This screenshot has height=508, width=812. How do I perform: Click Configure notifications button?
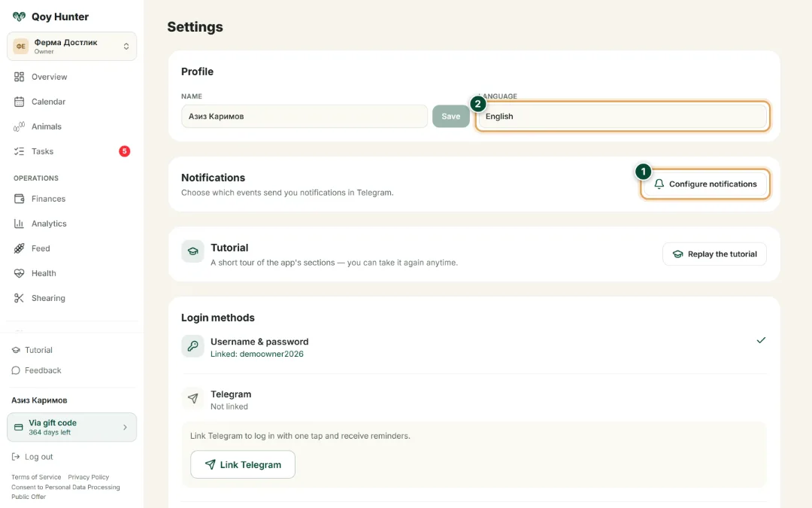[704, 184]
